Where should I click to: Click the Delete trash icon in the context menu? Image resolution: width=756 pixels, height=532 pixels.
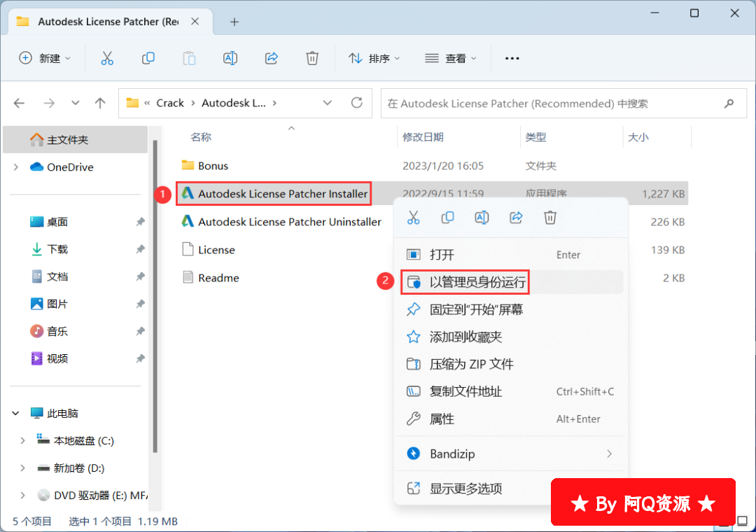click(x=550, y=218)
